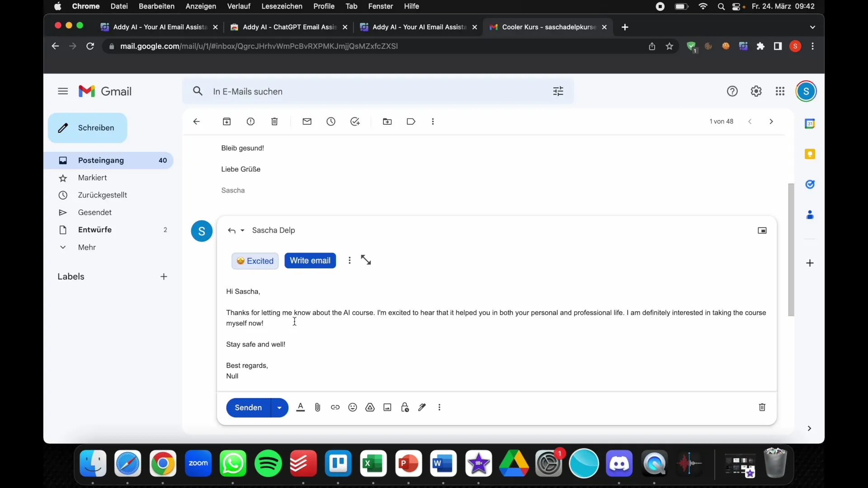
Task: Click the Senden send button
Action: click(249, 407)
